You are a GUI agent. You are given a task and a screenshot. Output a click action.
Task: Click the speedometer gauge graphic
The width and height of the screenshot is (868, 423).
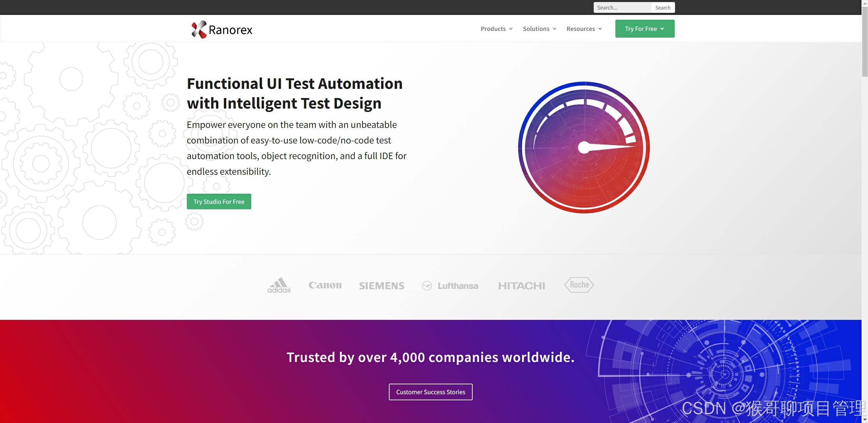[584, 148]
